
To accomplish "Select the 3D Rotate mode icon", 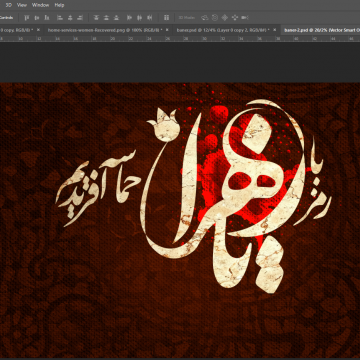I will coord(204,17).
